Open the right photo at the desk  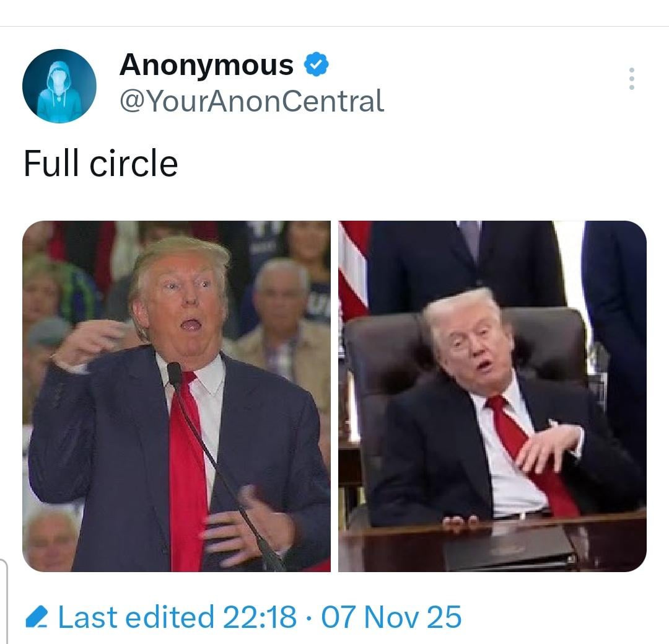pos(492,396)
